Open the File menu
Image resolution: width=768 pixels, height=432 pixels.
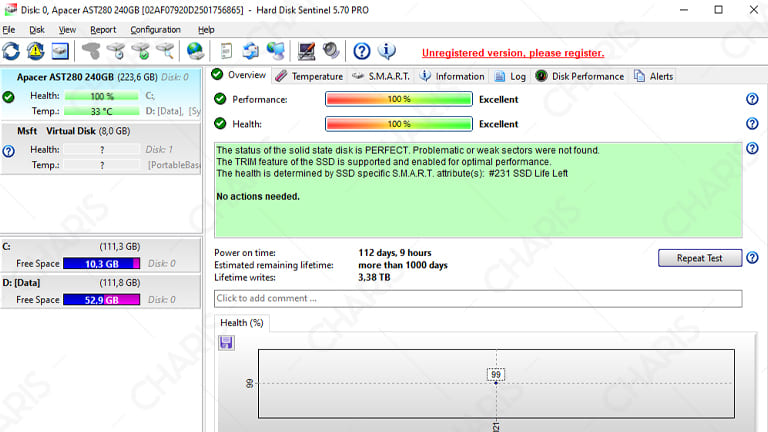point(9,30)
